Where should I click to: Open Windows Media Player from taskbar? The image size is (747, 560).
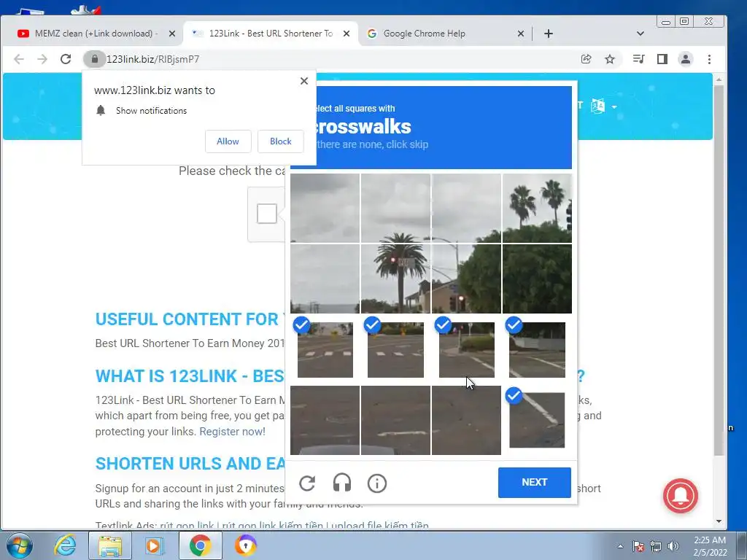click(x=154, y=545)
